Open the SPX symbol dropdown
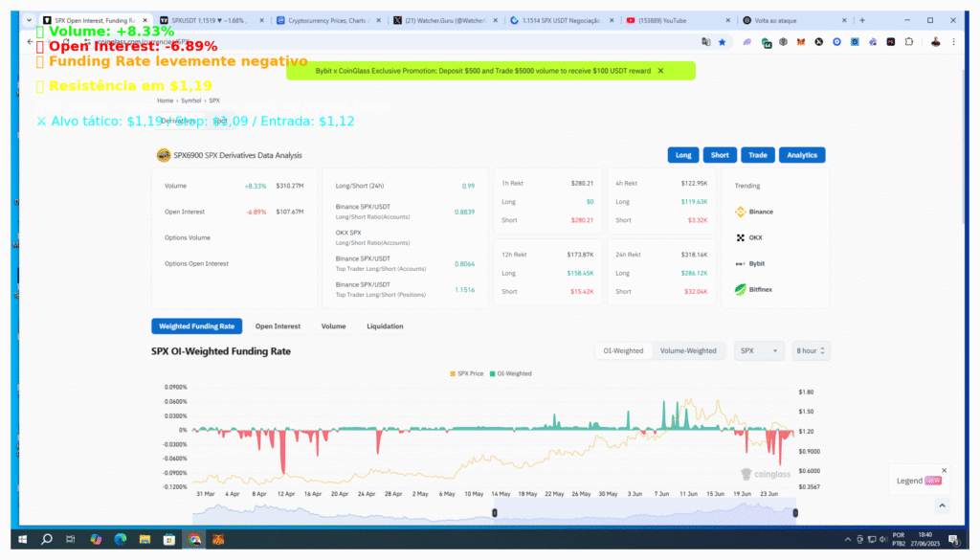 click(x=759, y=351)
